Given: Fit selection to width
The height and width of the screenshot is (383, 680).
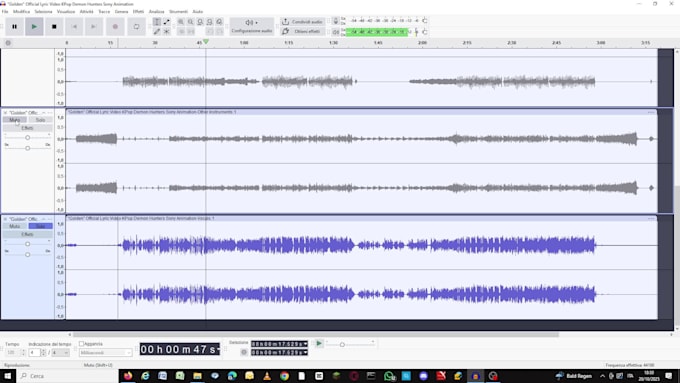Looking at the screenshot, I should pyautogui.click(x=200, y=22).
